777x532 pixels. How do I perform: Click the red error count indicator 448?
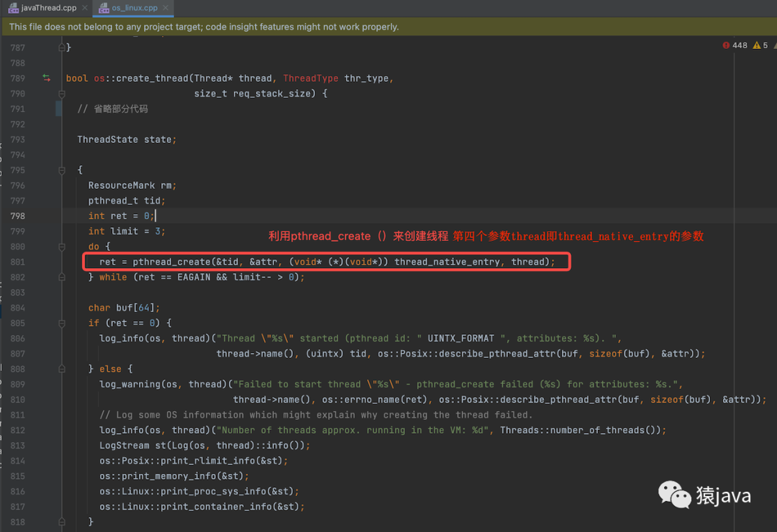pyautogui.click(x=735, y=45)
